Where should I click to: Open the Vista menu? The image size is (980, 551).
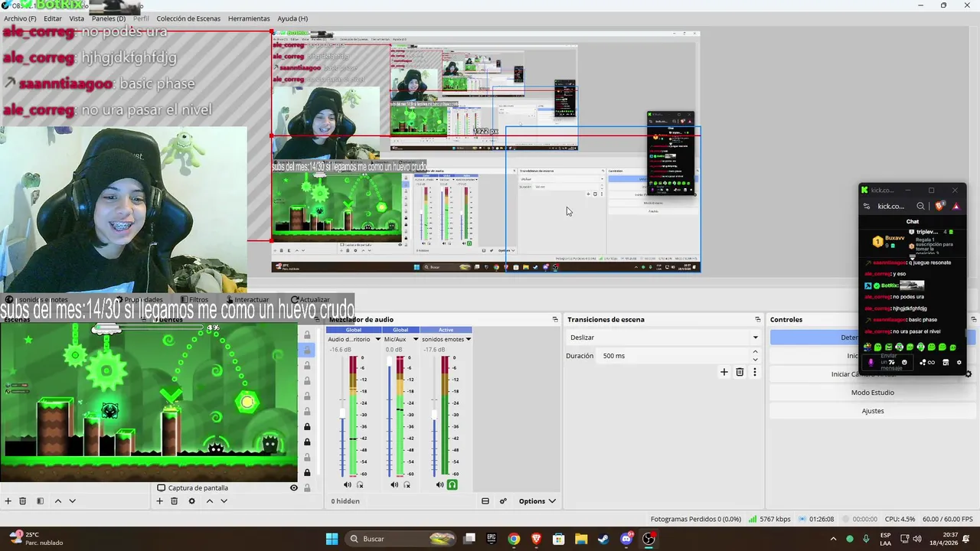(x=77, y=18)
